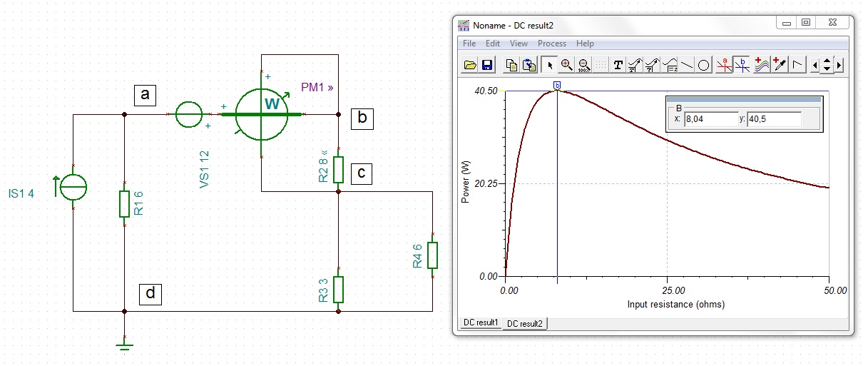The width and height of the screenshot is (868, 366).
Task: Select the current source IS1 symbol
Action: (x=73, y=188)
